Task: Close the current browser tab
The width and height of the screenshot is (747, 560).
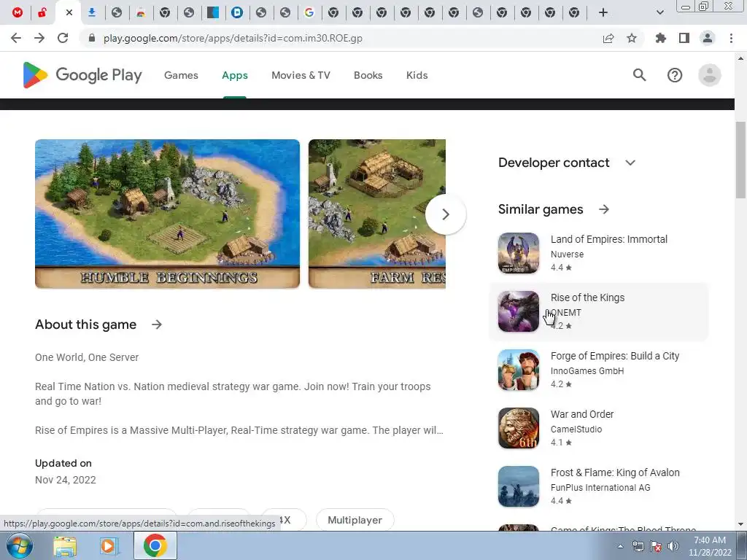Action: click(69, 12)
